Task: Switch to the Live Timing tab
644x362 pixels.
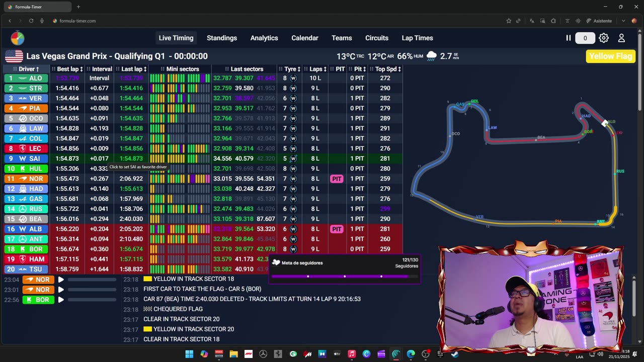Action: click(x=176, y=38)
